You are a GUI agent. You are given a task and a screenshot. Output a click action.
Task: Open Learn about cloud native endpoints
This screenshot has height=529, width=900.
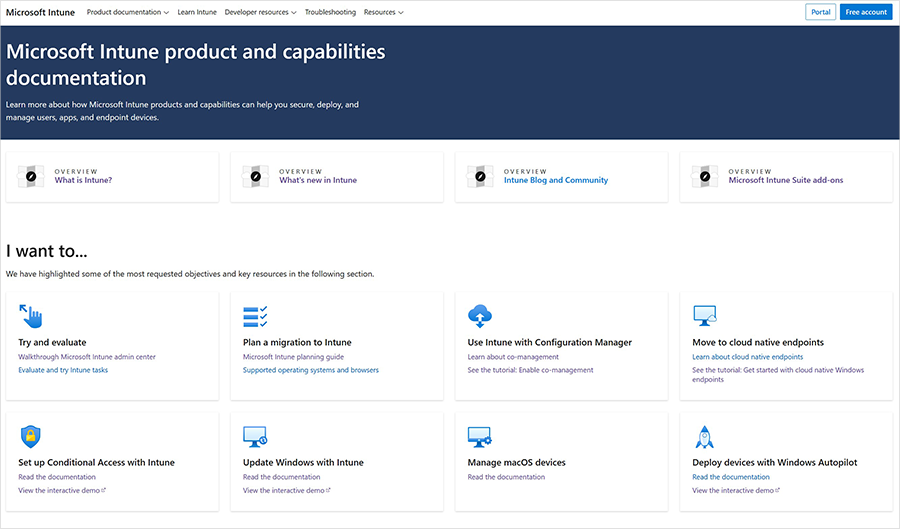pos(747,357)
